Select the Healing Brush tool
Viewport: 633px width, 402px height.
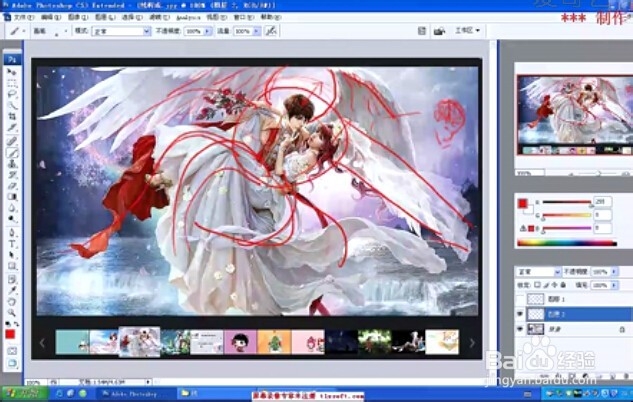click(x=12, y=141)
